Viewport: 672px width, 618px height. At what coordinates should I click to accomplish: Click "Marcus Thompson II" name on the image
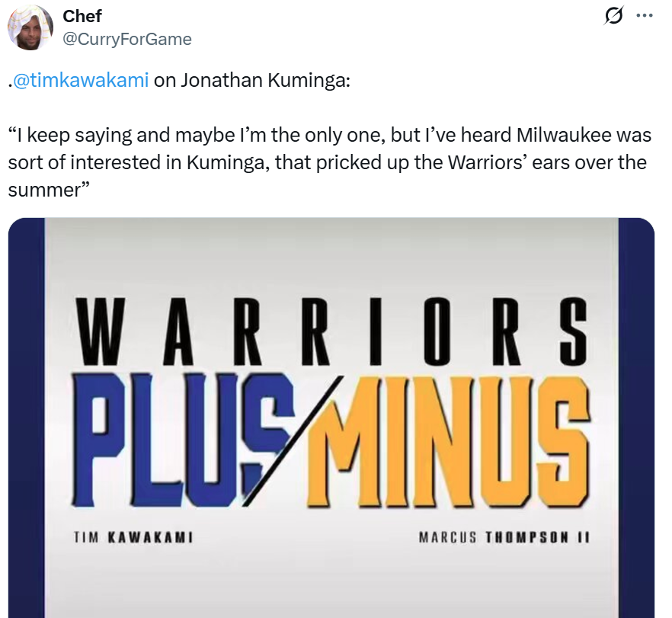point(504,537)
